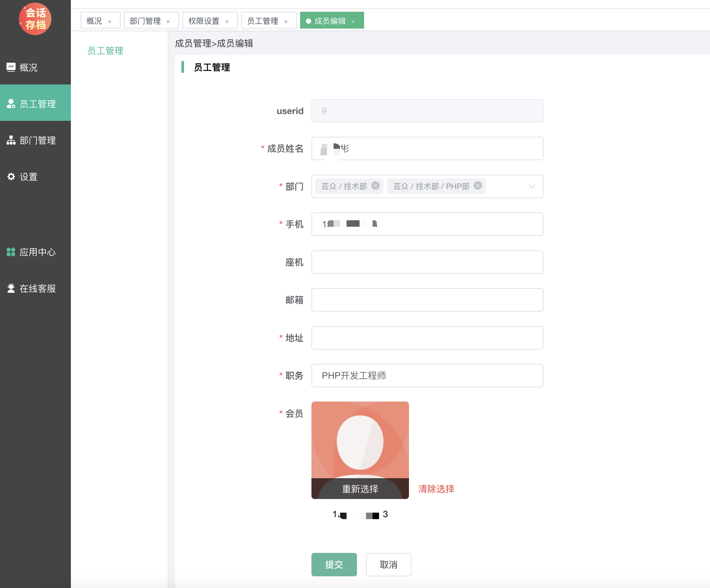Close the 权限设置 tab
Viewport: 710px width, 588px height.
pyautogui.click(x=227, y=22)
